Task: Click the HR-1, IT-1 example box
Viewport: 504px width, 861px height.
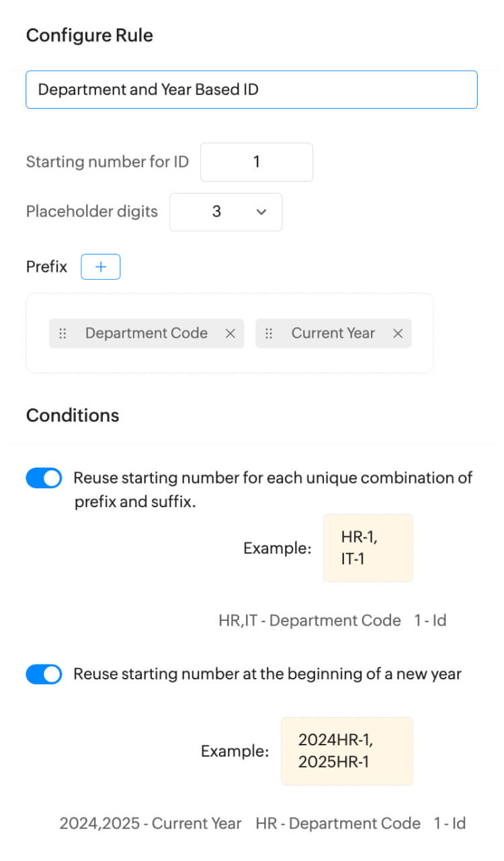Action: pos(368,548)
